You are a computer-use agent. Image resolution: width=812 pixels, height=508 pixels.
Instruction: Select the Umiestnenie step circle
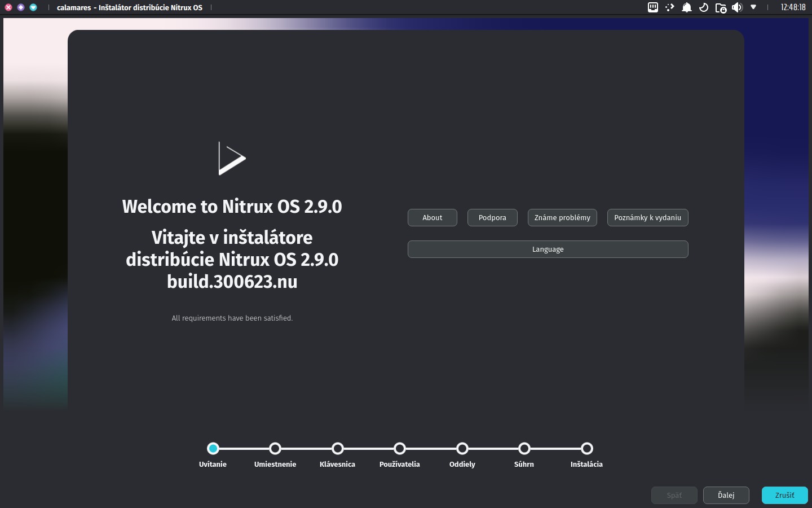pos(275,448)
